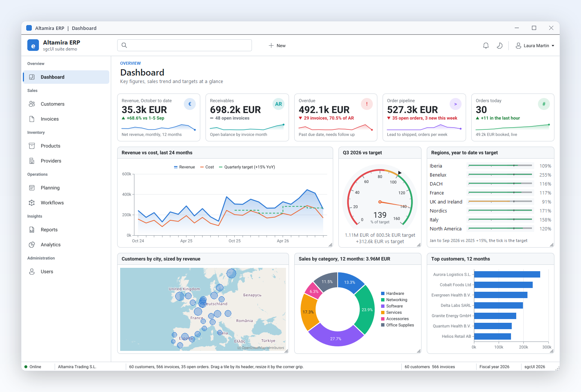
Task: Click the Analytics pie icon in sidebar
Action: pos(32,245)
